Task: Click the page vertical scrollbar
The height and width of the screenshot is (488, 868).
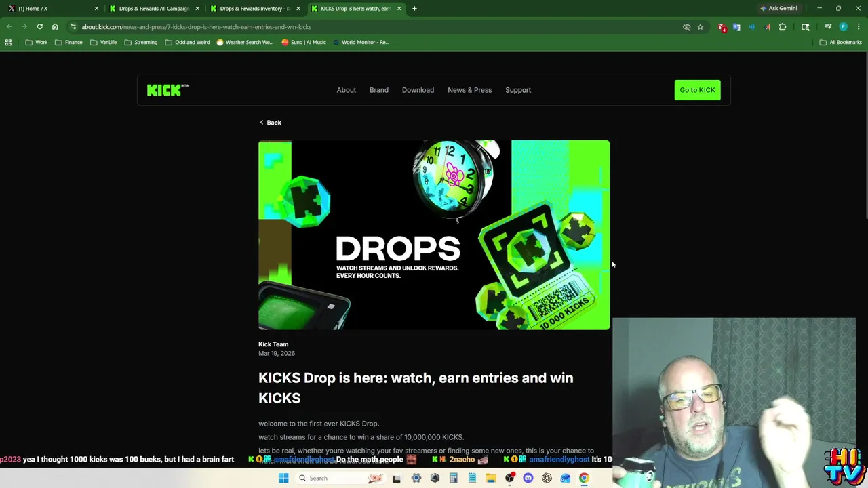Action: tap(865, 136)
